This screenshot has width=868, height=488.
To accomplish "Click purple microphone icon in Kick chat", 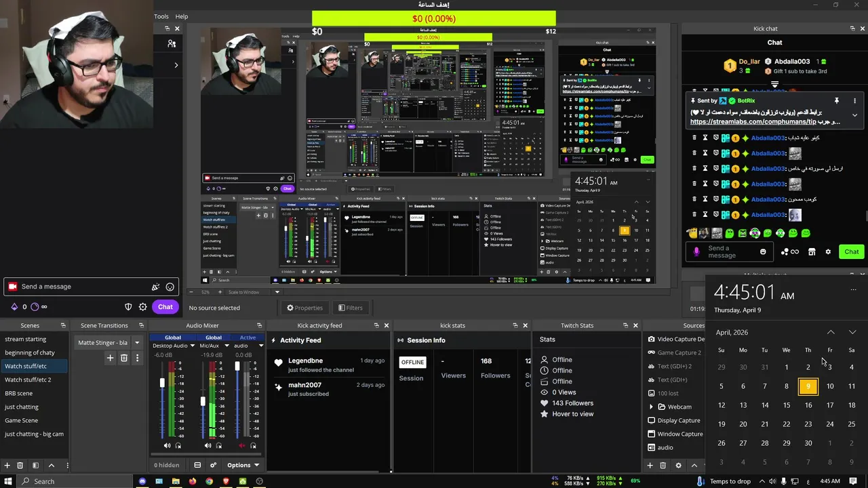I will pyautogui.click(x=696, y=251).
